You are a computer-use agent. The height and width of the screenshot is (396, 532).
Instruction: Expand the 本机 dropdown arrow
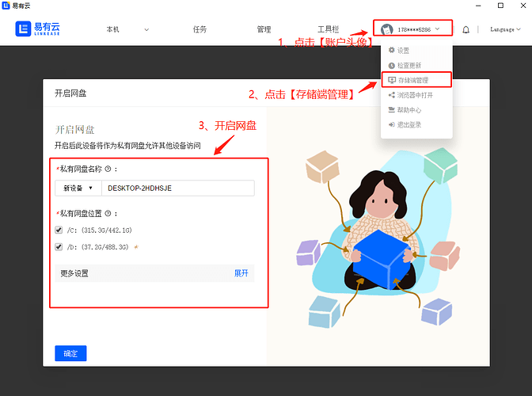click(x=146, y=30)
